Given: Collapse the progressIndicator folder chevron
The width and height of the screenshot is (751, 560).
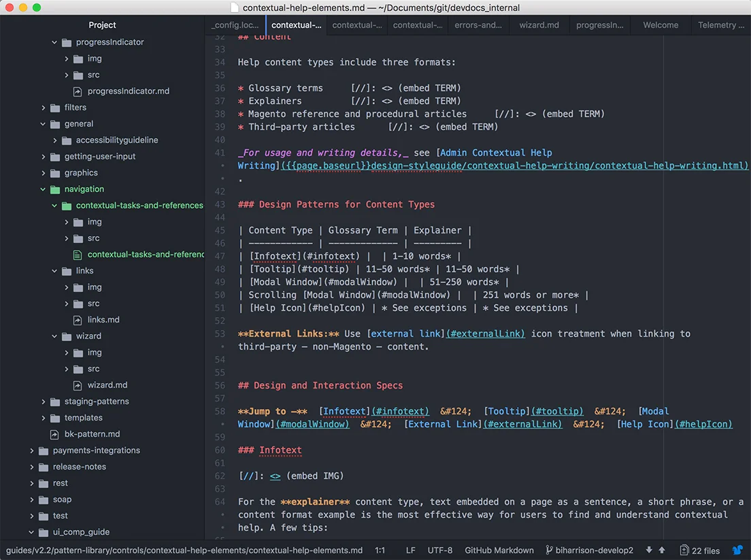Looking at the screenshot, I should coord(54,42).
